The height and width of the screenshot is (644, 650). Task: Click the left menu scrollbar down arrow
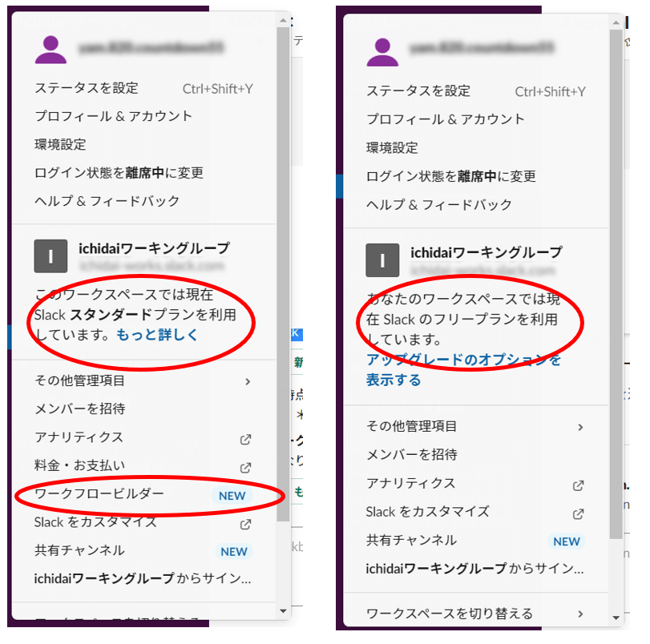point(283,611)
